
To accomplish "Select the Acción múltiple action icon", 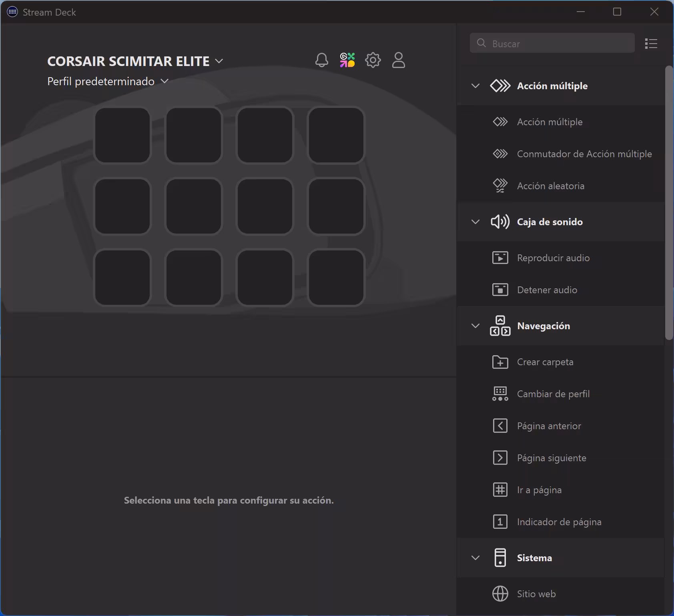I will [x=500, y=122].
